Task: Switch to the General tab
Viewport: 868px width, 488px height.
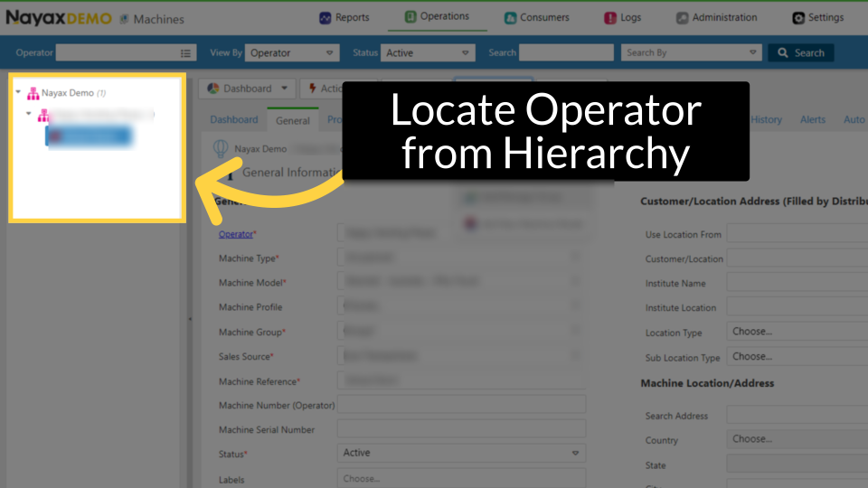Action: [292, 120]
